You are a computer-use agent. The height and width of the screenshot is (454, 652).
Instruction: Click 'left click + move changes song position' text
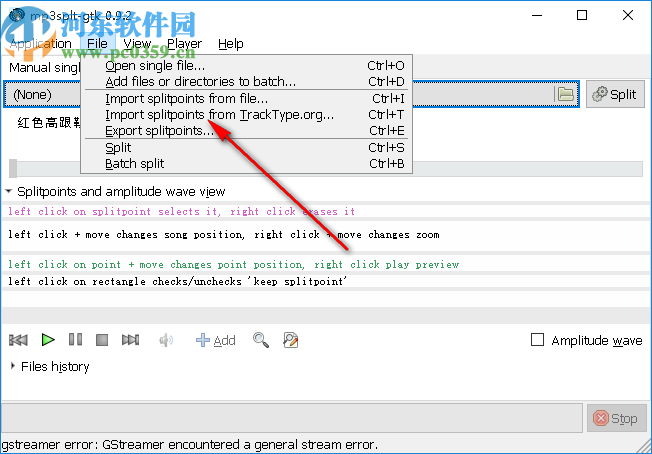224,234
